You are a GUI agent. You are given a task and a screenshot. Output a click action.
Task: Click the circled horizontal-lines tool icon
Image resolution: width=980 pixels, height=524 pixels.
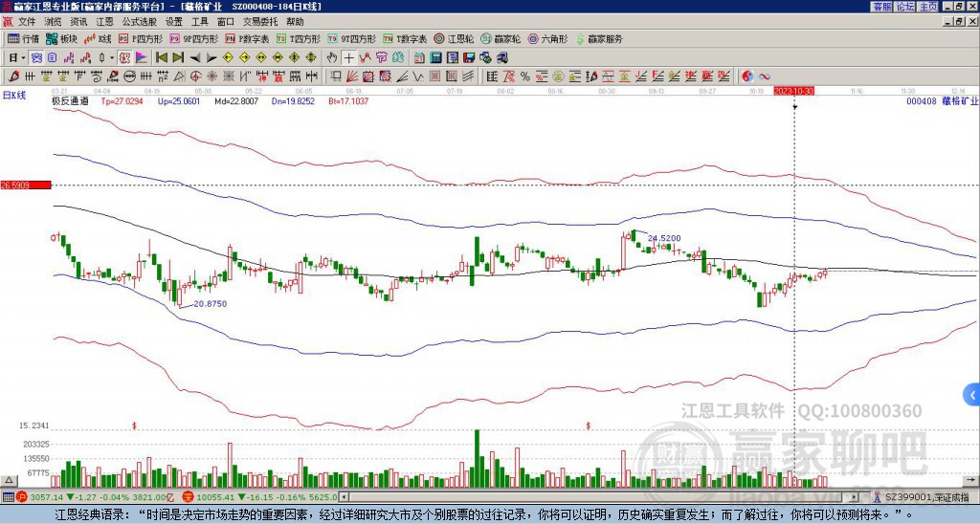pyautogui.click(x=129, y=76)
